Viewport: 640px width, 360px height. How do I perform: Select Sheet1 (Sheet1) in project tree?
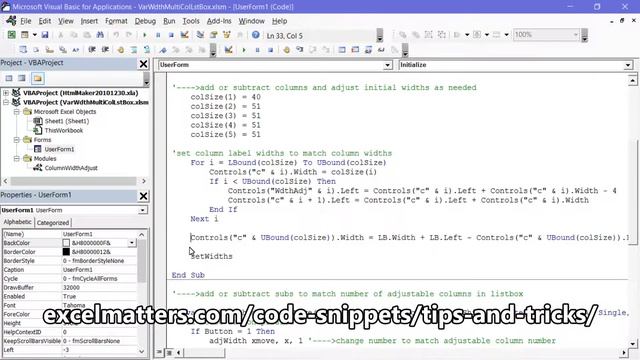(67, 121)
